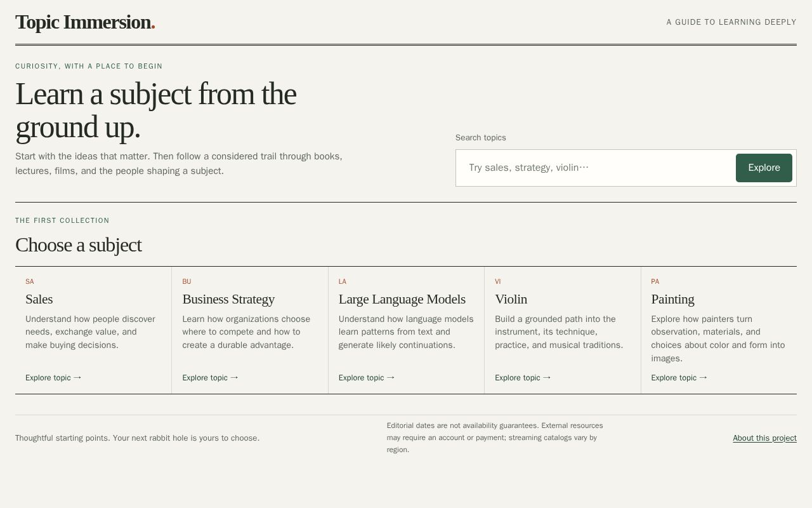Viewport: 812px width, 508px height.
Task: Click the description about generating likely continuations
Action: tap(406, 332)
